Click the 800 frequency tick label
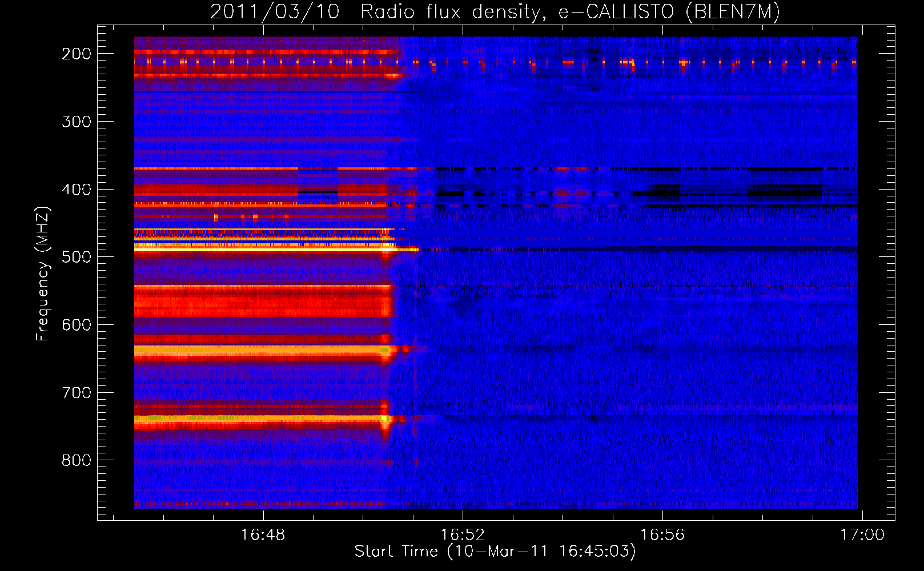Screen dimensions: 924x571 coord(77,460)
